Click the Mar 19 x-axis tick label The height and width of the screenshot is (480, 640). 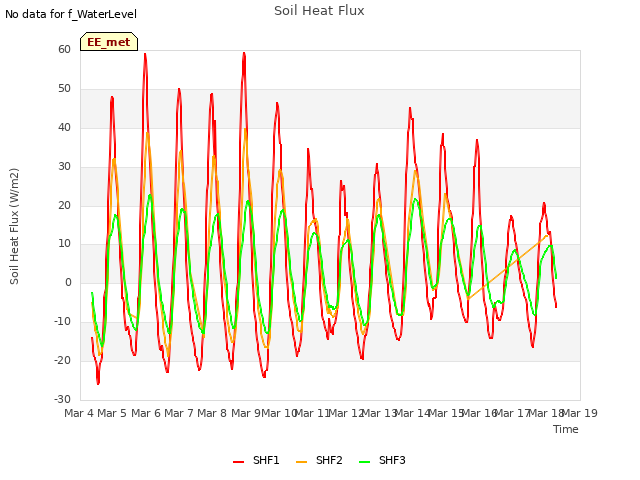(580, 413)
